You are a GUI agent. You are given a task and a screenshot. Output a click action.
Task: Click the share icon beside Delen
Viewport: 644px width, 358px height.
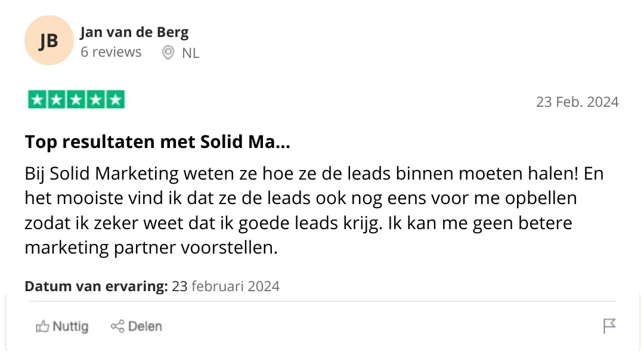click(x=117, y=326)
